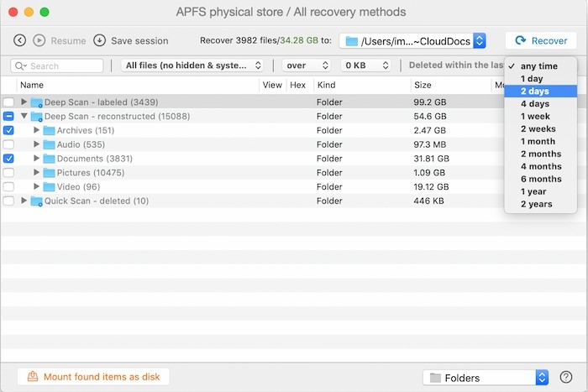Click the Quick Scan - deleted folder icon
Screen dimensions: 588x392
[36, 201]
